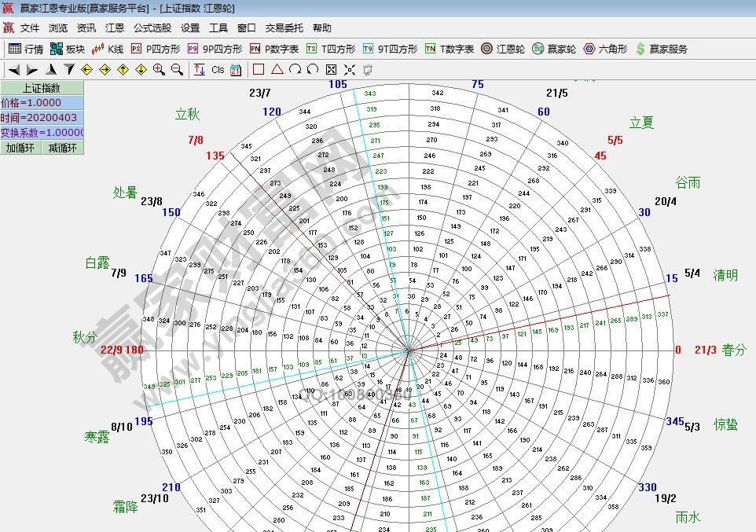Click the 时间=20200403 field

pyautogui.click(x=42, y=118)
